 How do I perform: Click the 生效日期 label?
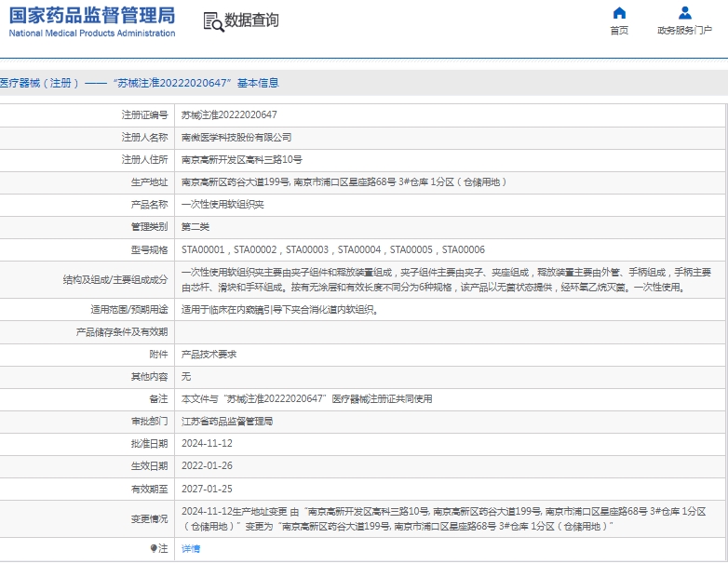click(150, 466)
